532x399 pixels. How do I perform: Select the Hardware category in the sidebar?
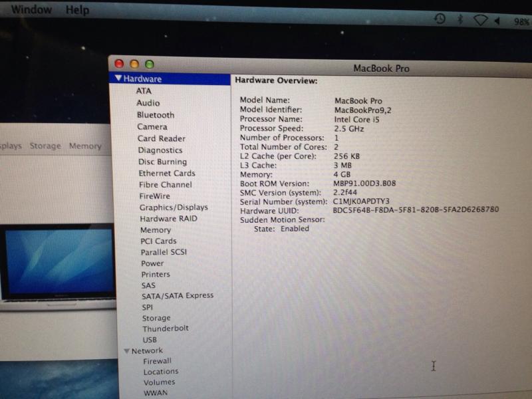(x=170, y=78)
